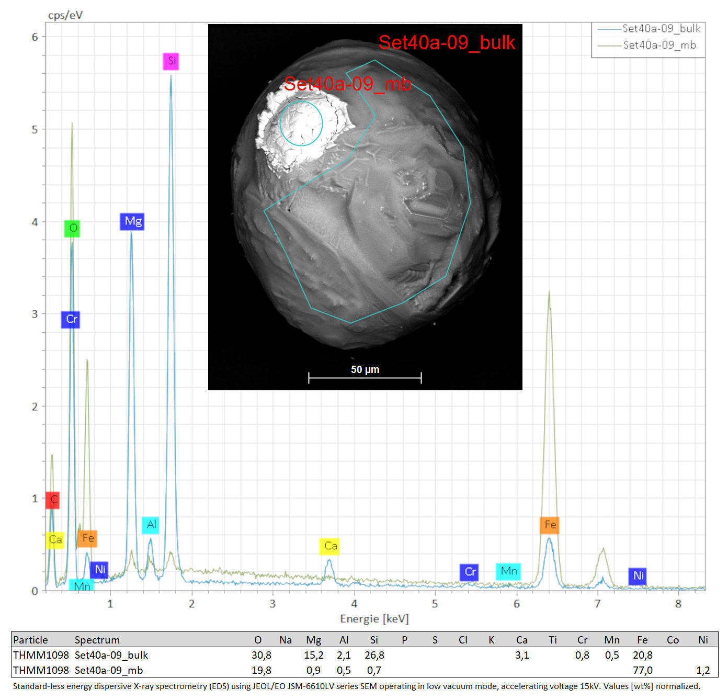Viewport: 728px width, 700px height.
Task: Click the blue Ni label near 7.5 keV
Action: tap(638, 575)
